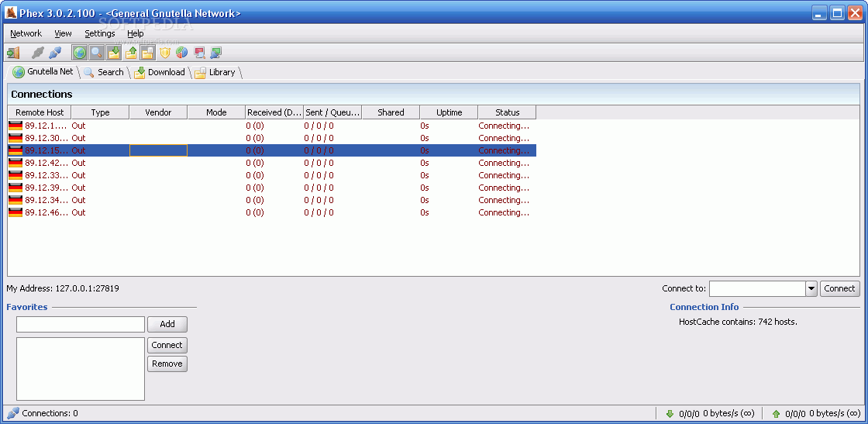This screenshot has width=868, height=424.
Task: Click the Connect button under Favorites
Action: (167, 346)
